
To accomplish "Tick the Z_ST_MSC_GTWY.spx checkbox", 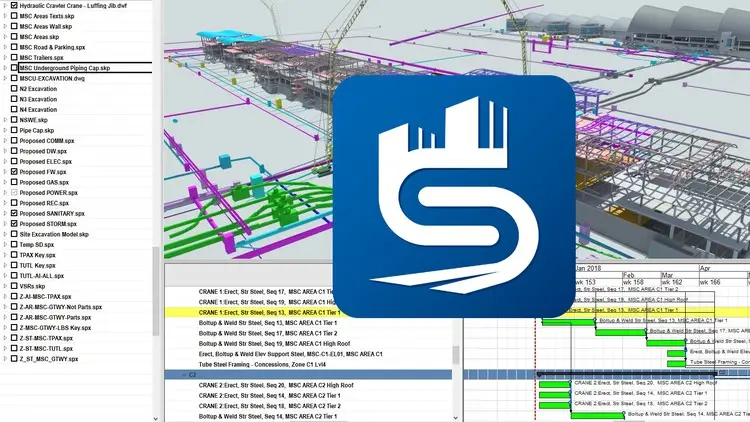I will [14, 359].
